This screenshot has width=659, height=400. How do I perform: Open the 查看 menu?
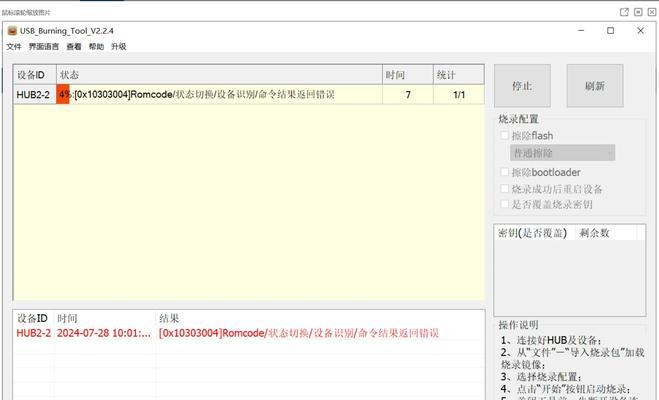tap(74, 46)
